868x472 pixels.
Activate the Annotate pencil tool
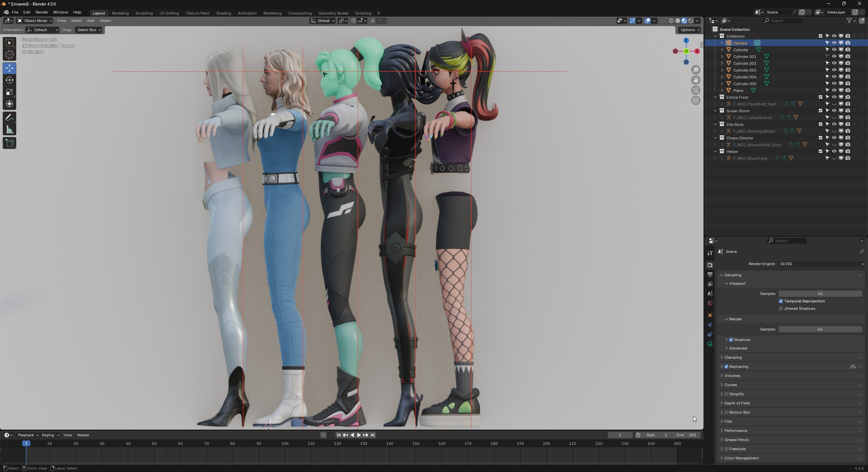click(x=9, y=118)
